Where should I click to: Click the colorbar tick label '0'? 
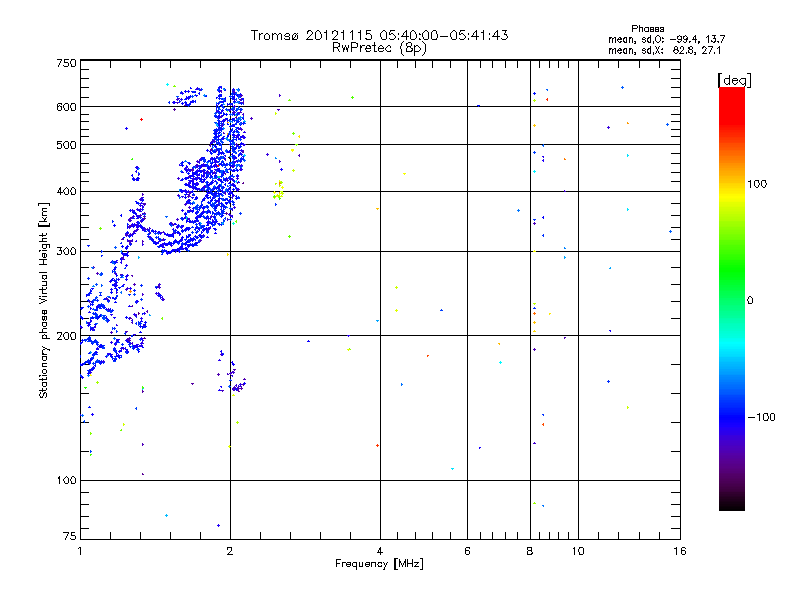pos(750,301)
